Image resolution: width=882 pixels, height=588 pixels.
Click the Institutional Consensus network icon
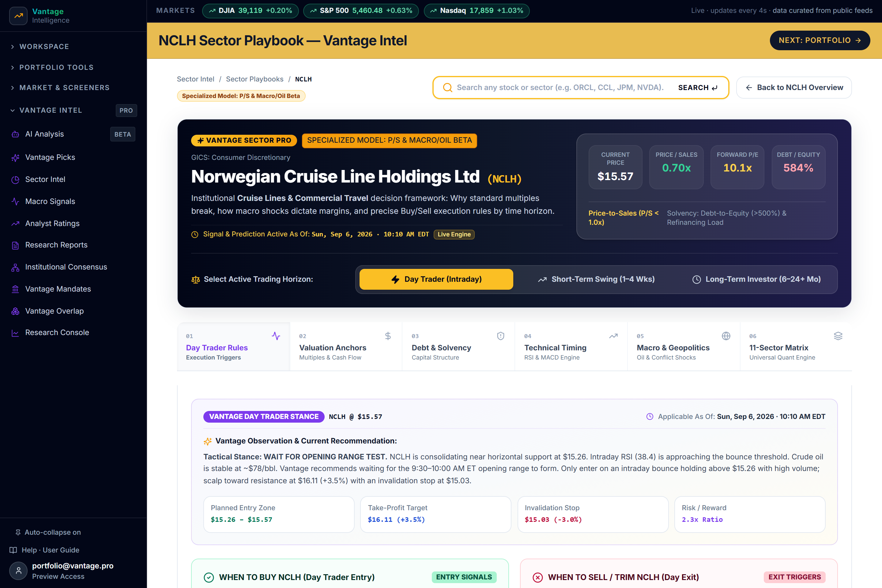pyautogui.click(x=15, y=267)
